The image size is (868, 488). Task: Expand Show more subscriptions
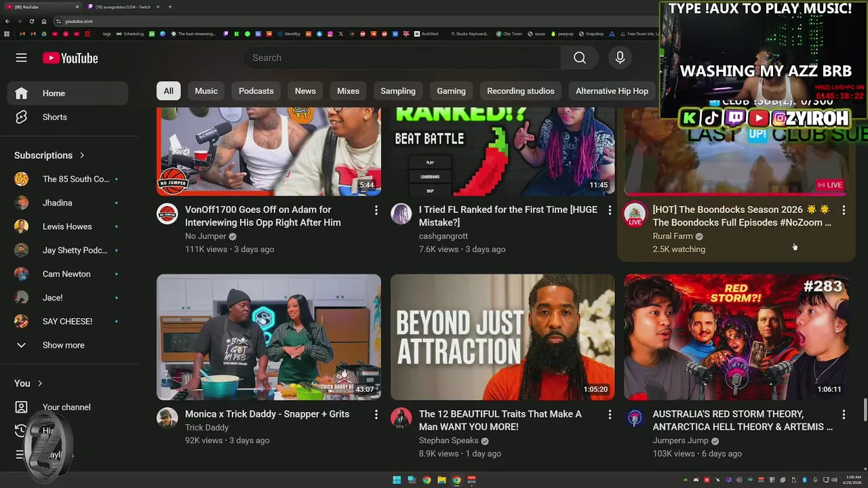pyautogui.click(x=68, y=345)
